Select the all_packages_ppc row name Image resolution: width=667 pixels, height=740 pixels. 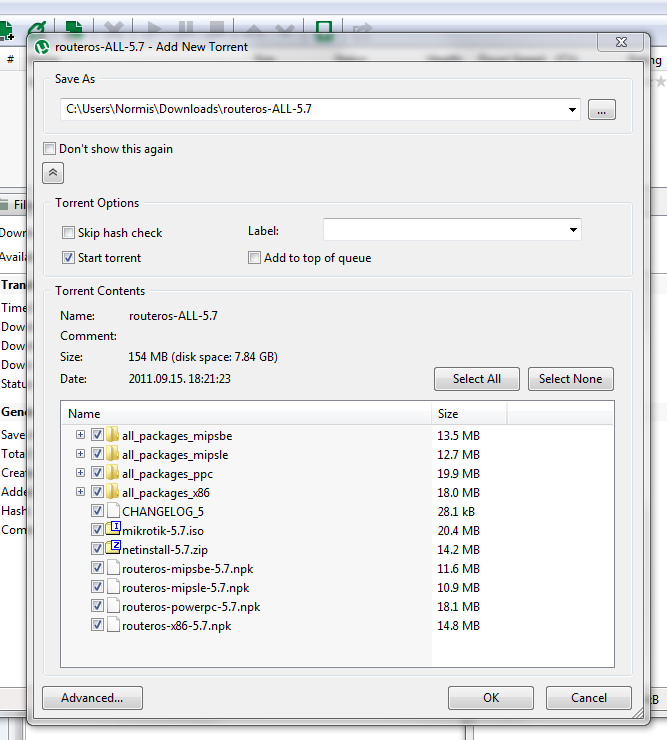(x=168, y=474)
